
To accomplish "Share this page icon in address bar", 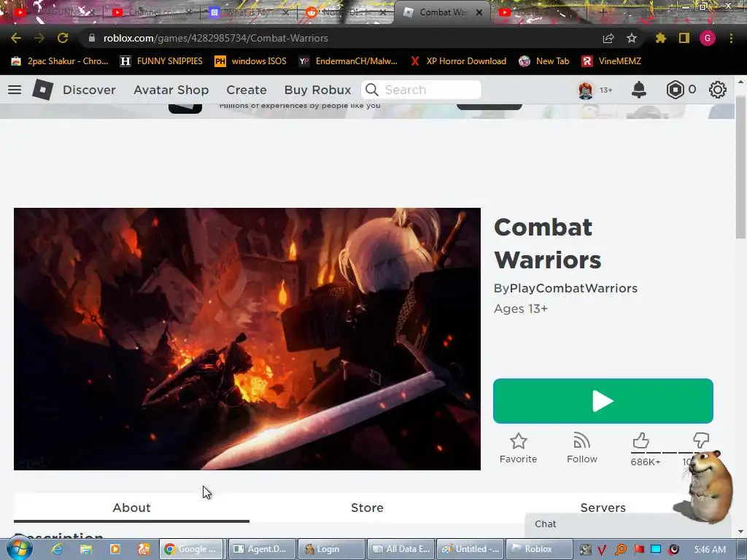I will [x=608, y=38].
